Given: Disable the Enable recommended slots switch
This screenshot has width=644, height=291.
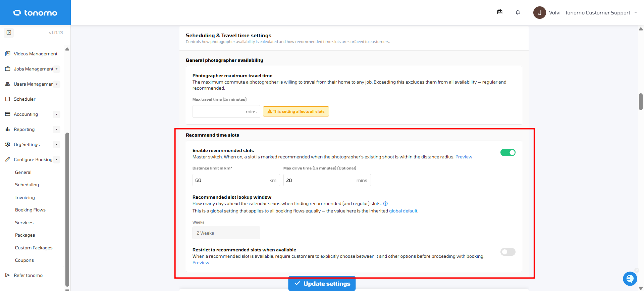Looking at the screenshot, I should 508,152.
